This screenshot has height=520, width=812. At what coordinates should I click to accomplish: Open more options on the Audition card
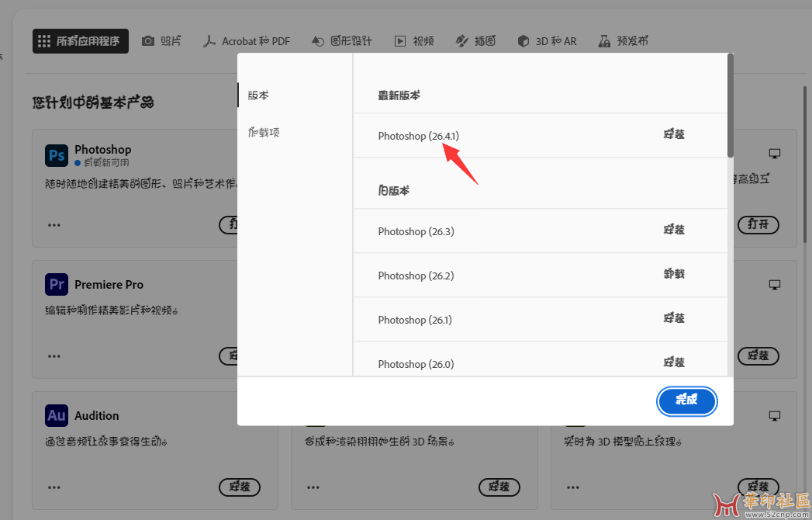(x=54, y=487)
